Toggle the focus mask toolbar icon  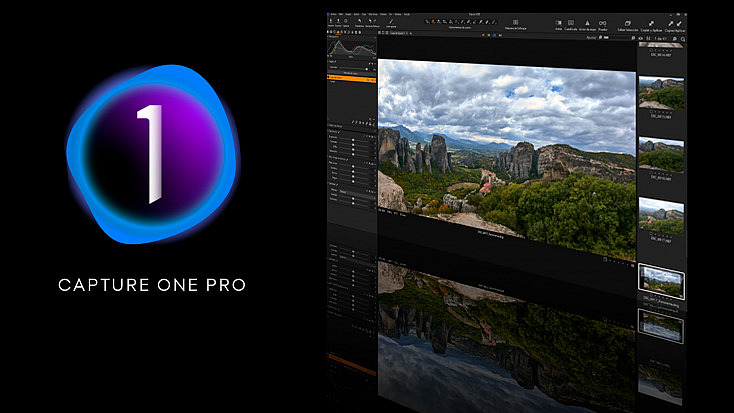pyautogui.click(x=515, y=22)
